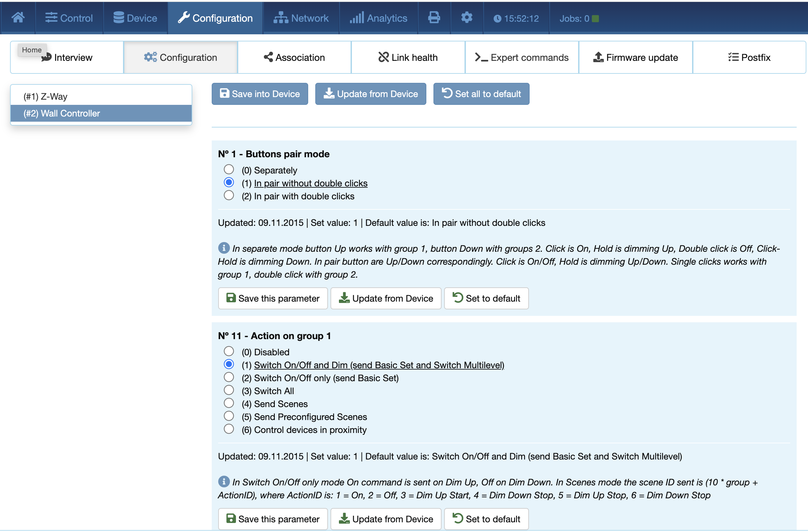The width and height of the screenshot is (808, 532).
Task: Click Set all to default button
Action: click(x=481, y=94)
